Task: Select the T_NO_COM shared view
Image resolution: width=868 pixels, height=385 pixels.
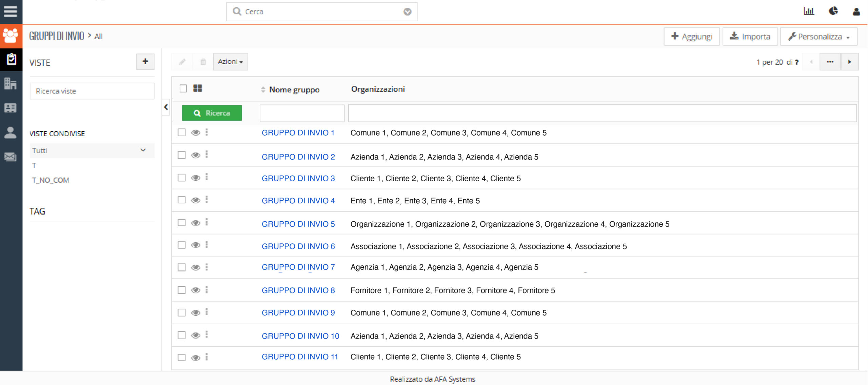Action: point(51,180)
